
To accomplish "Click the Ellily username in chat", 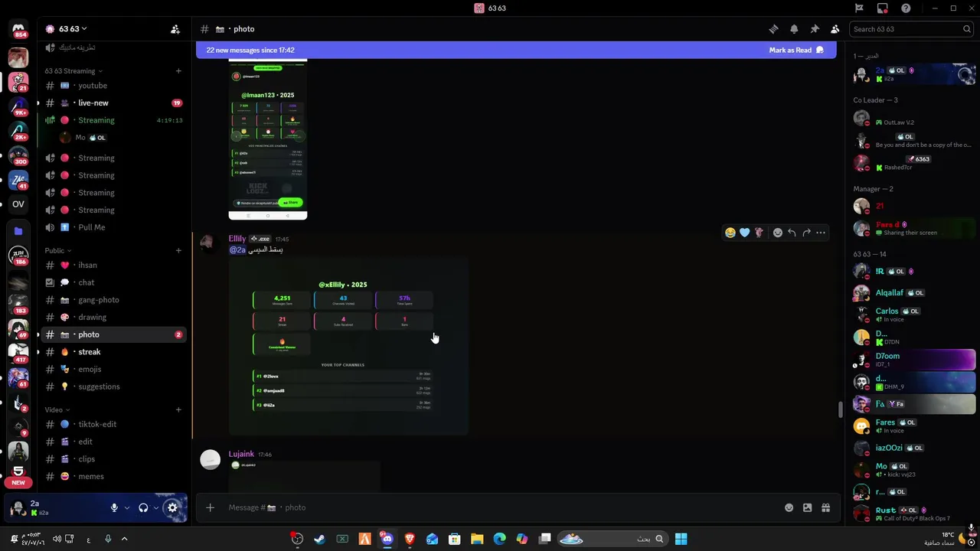I will [237, 239].
